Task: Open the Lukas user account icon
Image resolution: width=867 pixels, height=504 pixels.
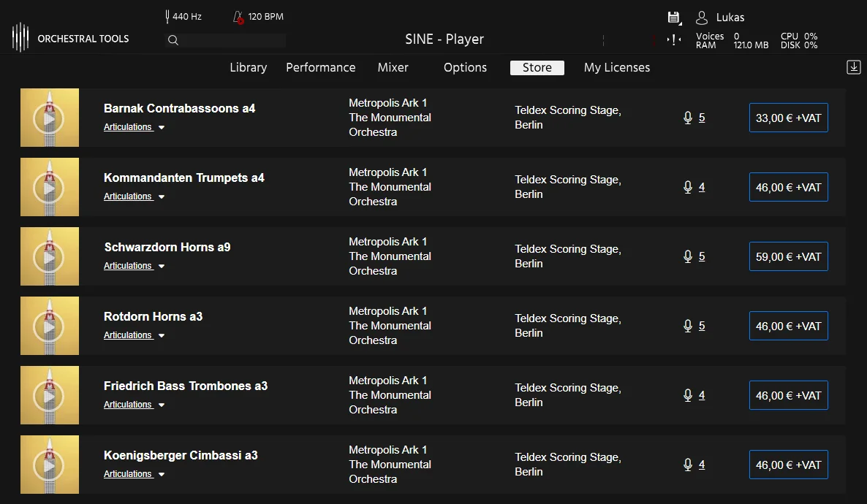Action: (702, 18)
